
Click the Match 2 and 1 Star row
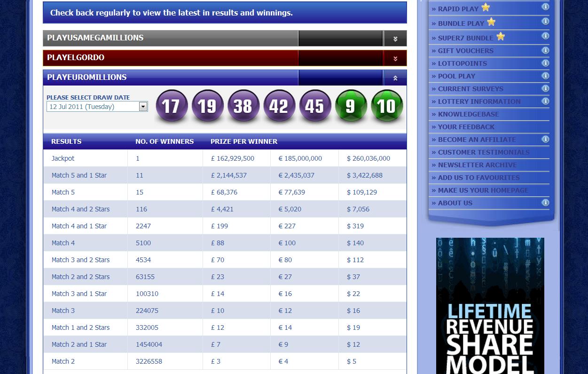click(225, 344)
